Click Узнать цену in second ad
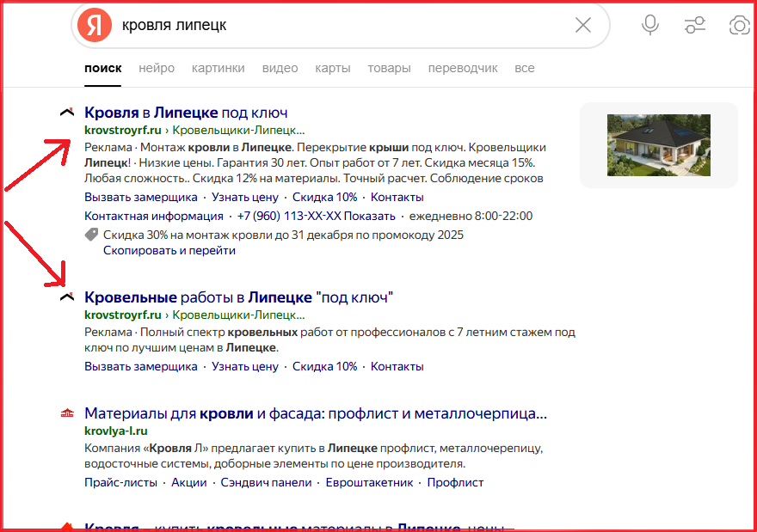The image size is (757, 532). tap(245, 367)
